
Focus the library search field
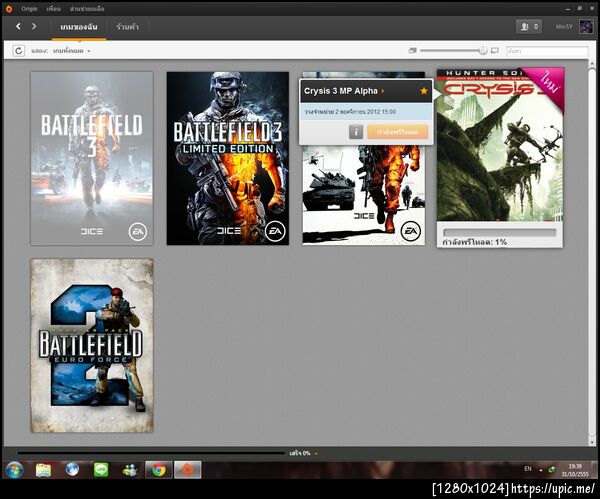[547, 51]
